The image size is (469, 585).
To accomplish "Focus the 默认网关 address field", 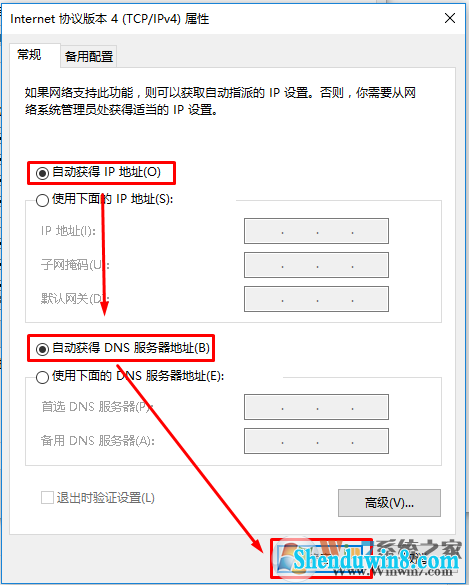I will click(x=316, y=299).
